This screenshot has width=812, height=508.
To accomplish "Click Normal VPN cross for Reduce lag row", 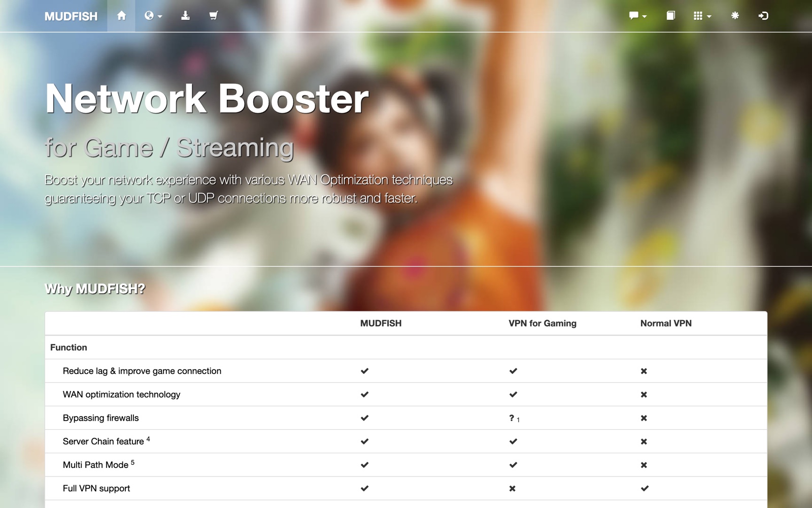I will click(x=644, y=371).
